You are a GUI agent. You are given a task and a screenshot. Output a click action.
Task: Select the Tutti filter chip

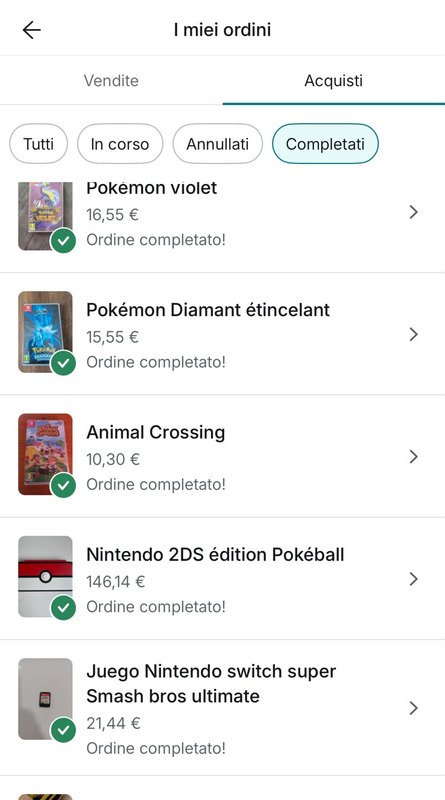tap(38, 144)
